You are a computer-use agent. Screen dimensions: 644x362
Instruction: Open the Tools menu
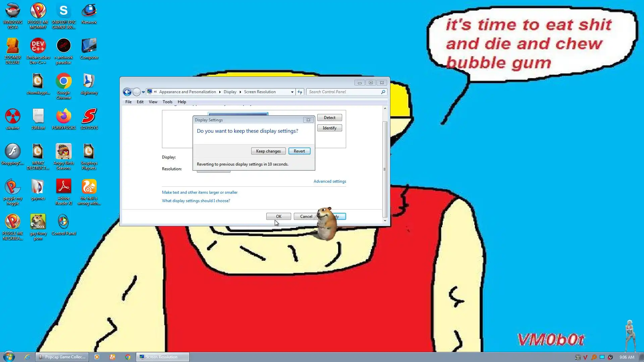[x=167, y=102]
